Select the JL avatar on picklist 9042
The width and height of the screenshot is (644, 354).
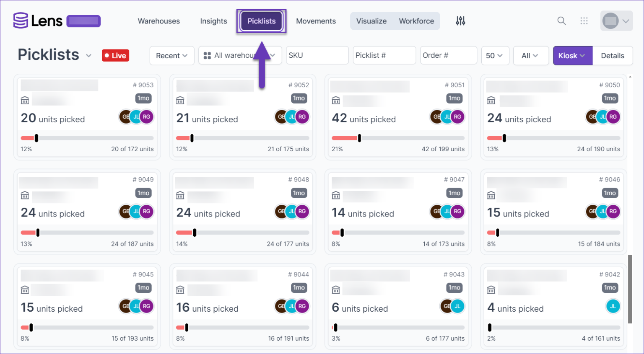613,306
